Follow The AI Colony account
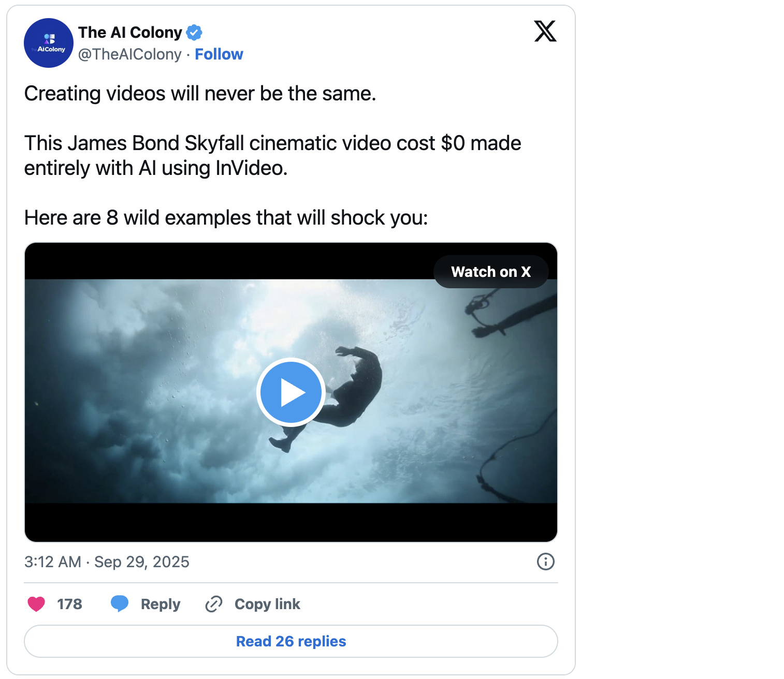 coord(219,54)
